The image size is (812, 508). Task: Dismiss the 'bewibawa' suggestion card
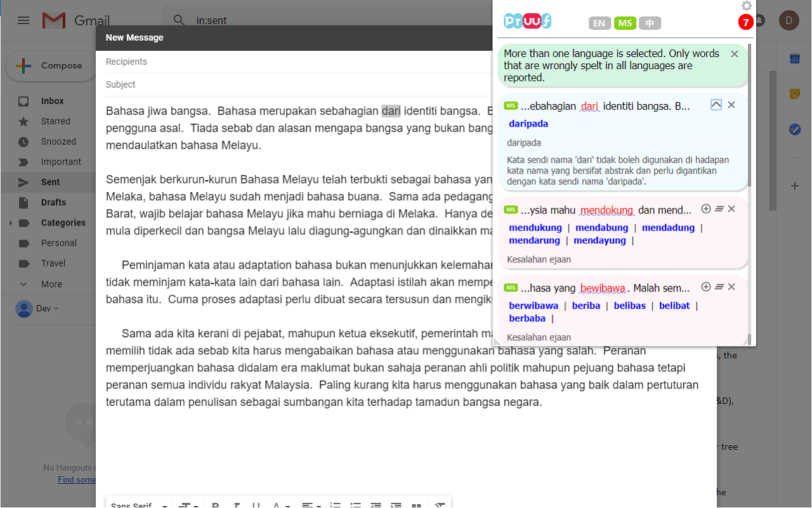pyautogui.click(x=731, y=287)
